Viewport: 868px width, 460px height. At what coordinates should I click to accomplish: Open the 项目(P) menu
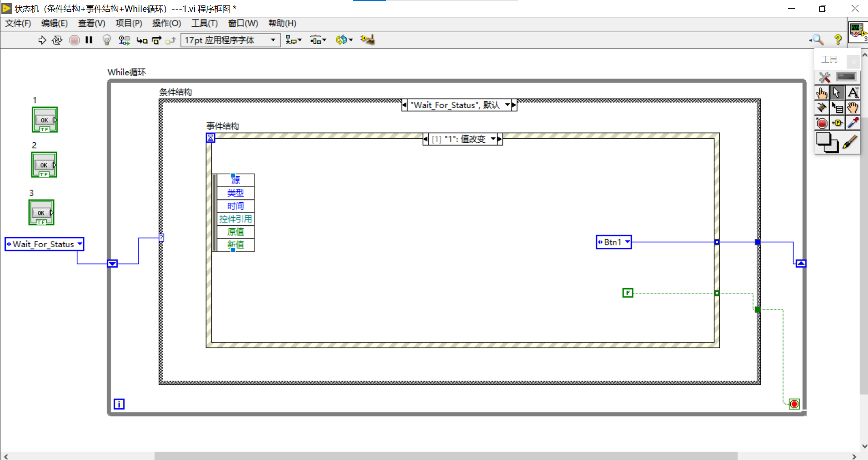[129, 23]
